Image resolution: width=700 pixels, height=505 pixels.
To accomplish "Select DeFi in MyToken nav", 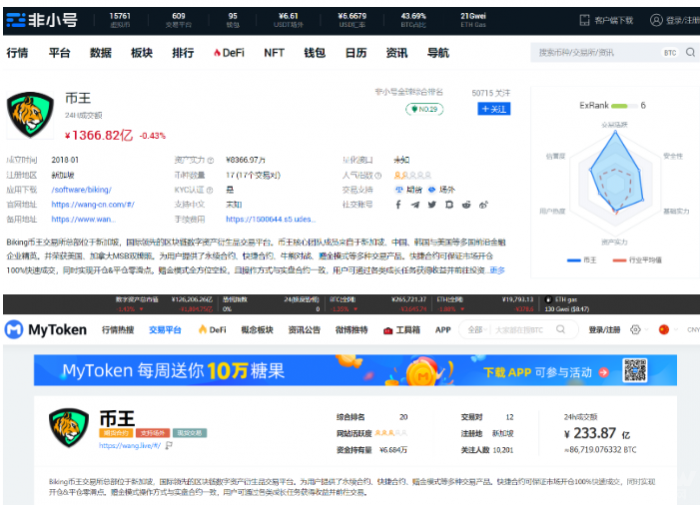I will [212, 330].
